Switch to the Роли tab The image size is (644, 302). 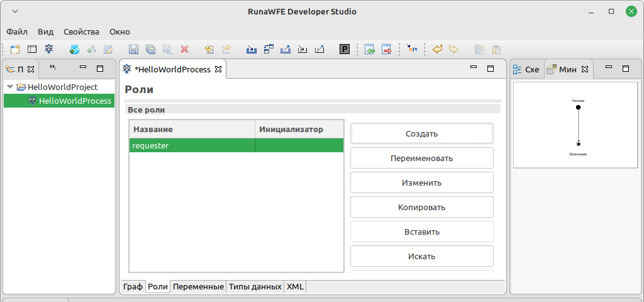pyautogui.click(x=158, y=287)
